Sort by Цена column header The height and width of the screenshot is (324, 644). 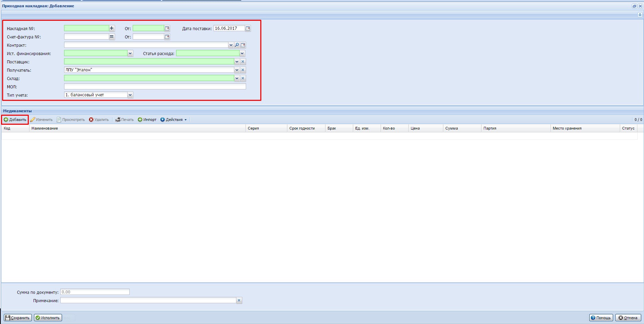point(426,128)
